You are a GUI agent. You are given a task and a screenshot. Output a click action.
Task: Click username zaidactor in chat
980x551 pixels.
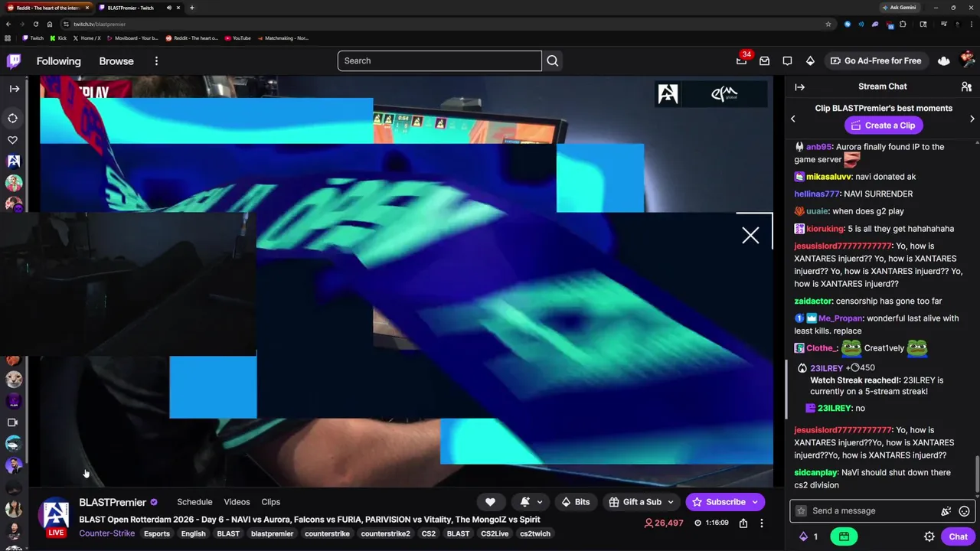coord(812,302)
